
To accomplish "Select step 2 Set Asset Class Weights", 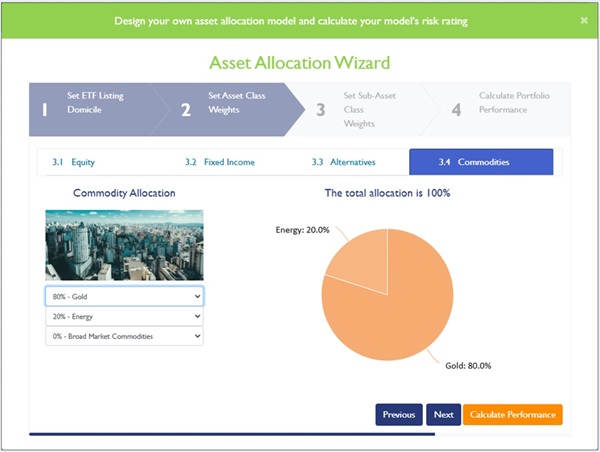I will (228, 103).
